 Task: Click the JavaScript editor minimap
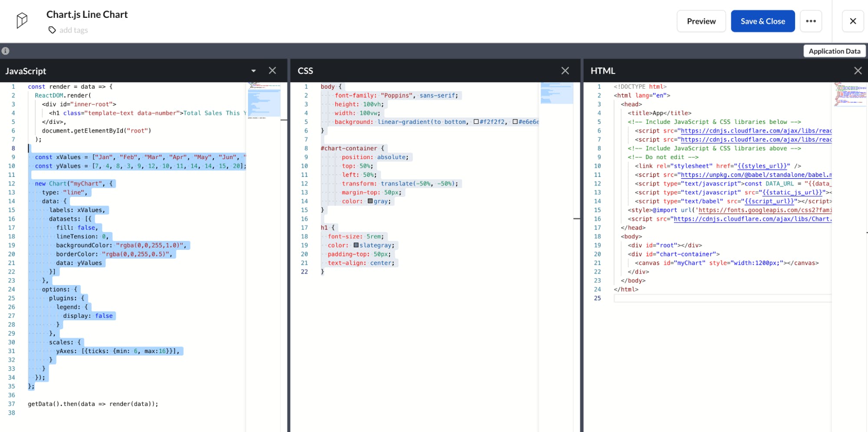pyautogui.click(x=264, y=100)
